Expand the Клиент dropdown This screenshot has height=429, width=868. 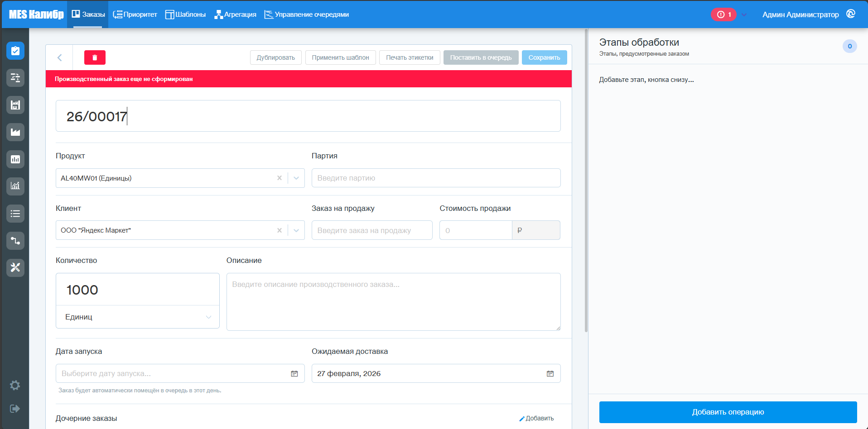[x=296, y=230]
